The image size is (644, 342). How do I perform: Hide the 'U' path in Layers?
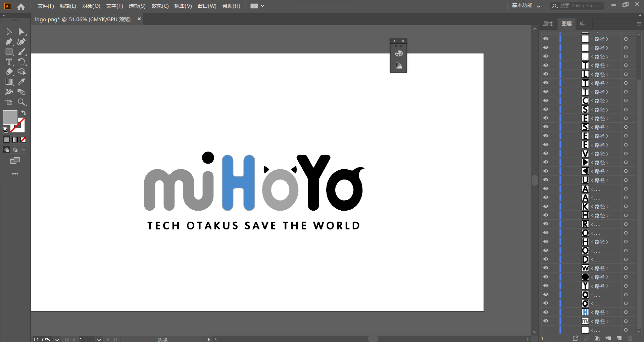pyautogui.click(x=546, y=180)
